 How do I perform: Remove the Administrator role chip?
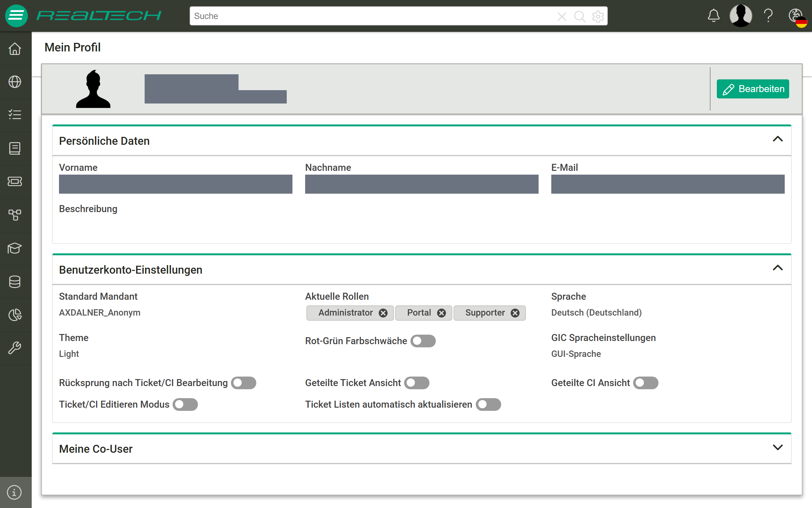(x=383, y=313)
